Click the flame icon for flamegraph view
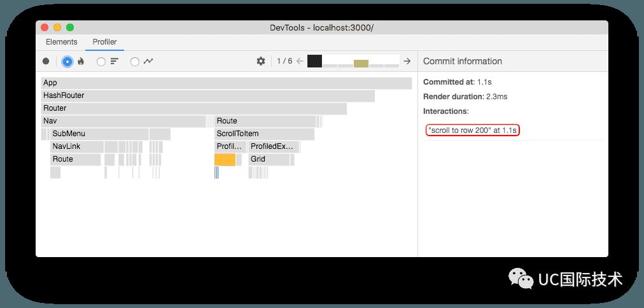The width and height of the screenshot is (644, 308). (81, 61)
